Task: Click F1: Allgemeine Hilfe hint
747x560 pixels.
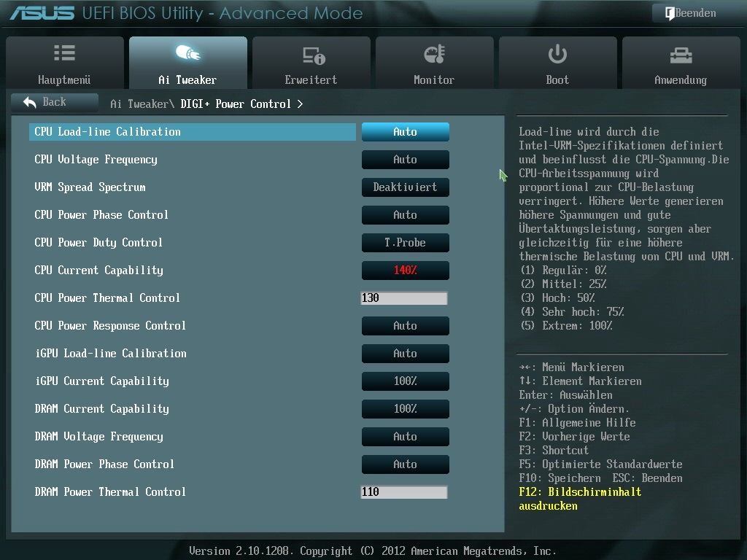Action: 578,422
